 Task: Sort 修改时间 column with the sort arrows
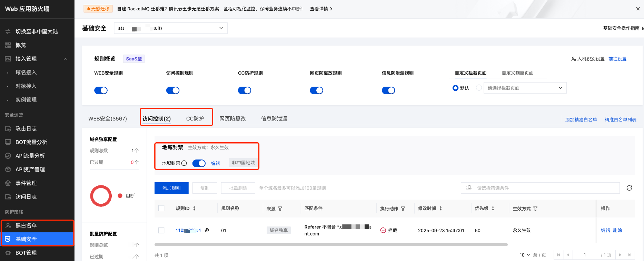point(440,208)
